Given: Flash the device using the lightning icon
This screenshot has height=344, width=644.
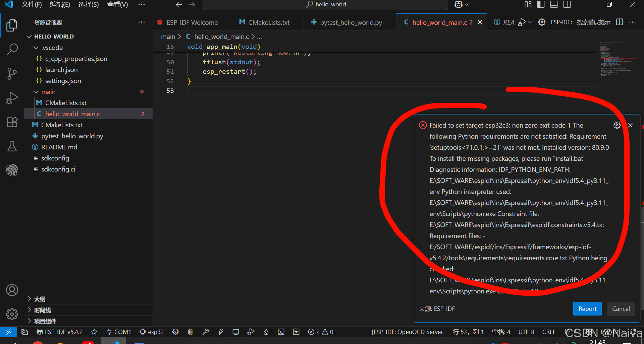Looking at the screenshot, I should pos(221,332).
